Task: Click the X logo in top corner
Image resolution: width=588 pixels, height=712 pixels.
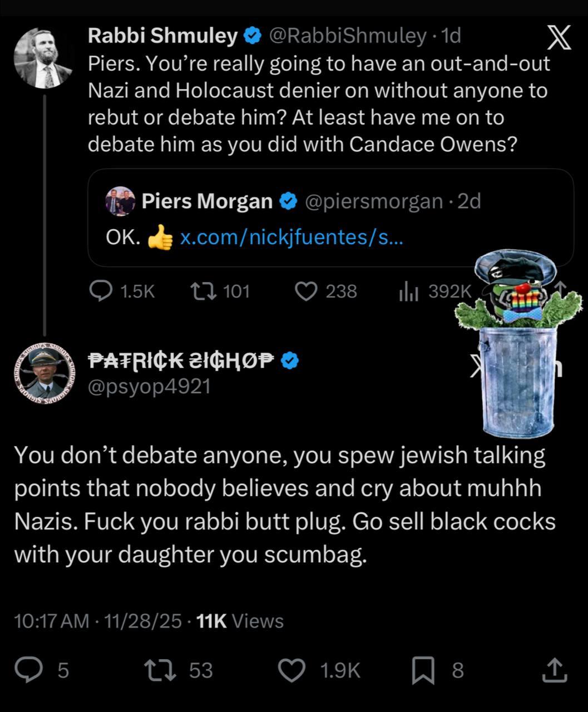Action: 559,38
